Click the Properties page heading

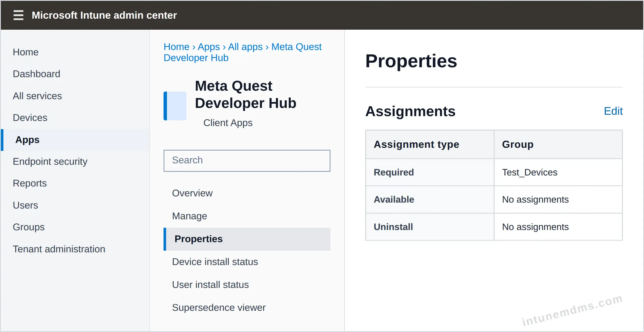[x=411, y=61]
